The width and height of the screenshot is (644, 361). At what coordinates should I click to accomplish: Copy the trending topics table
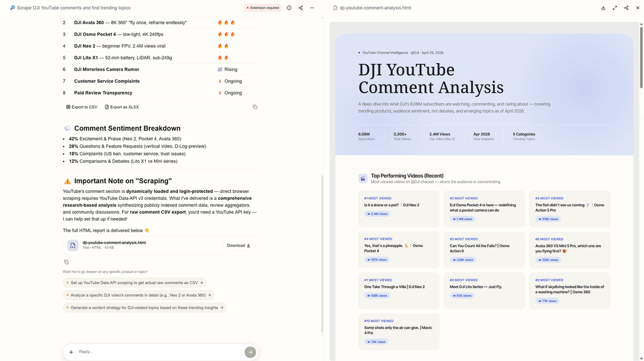tap(255, 107)
